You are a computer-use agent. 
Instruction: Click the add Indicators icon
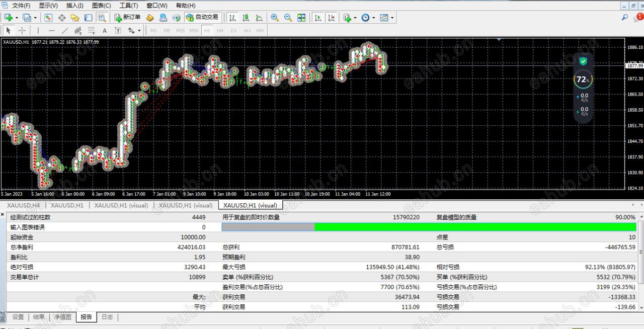[347, 18]
